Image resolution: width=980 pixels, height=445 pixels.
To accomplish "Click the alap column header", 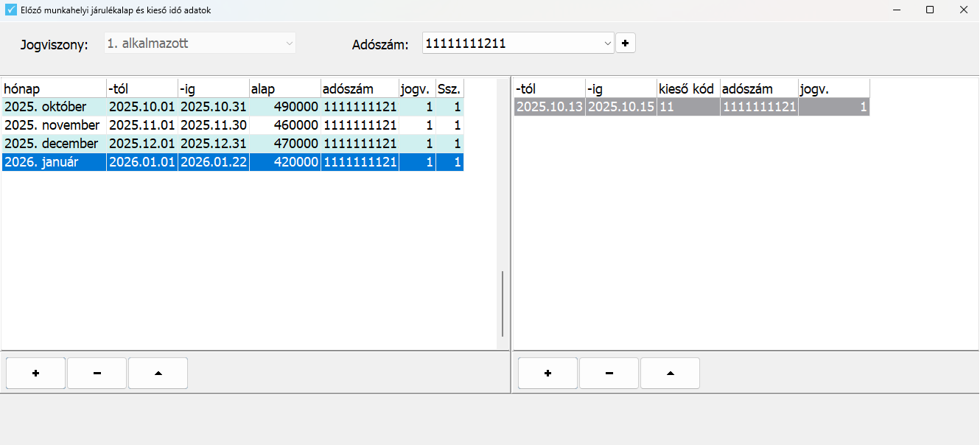I will coord(284,88).
